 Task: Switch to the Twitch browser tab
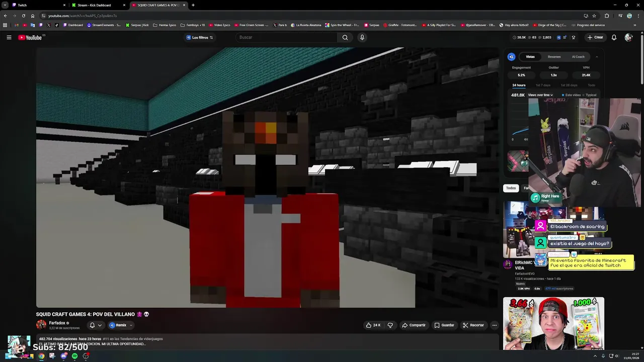tap(39, 5)
